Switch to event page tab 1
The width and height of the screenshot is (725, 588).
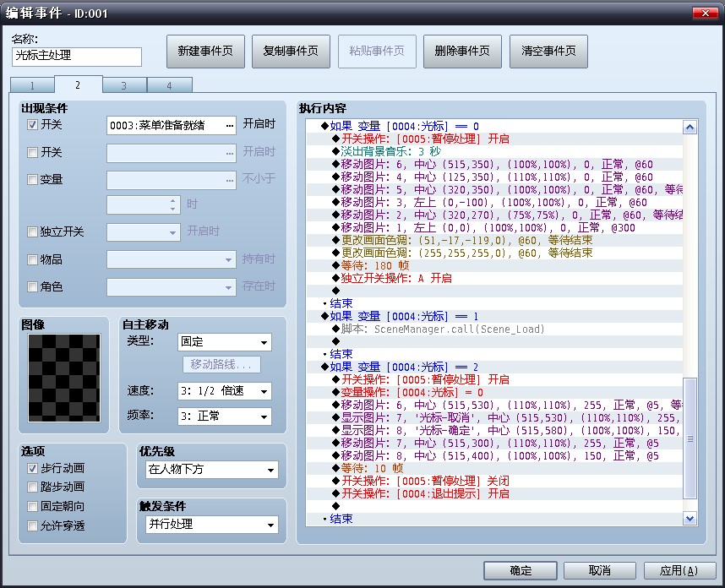[x=32, y=85]
